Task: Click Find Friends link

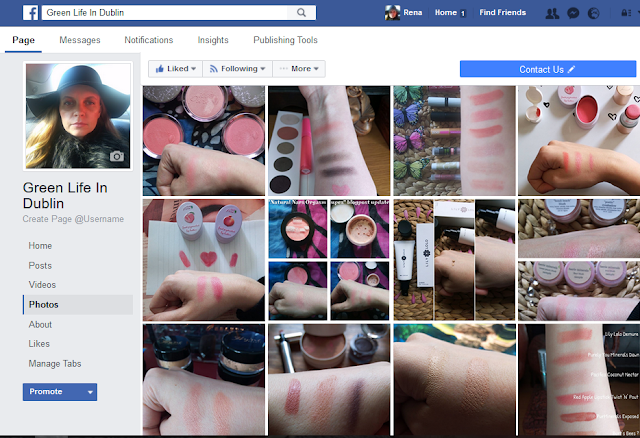Action: (x=502, y=13)
